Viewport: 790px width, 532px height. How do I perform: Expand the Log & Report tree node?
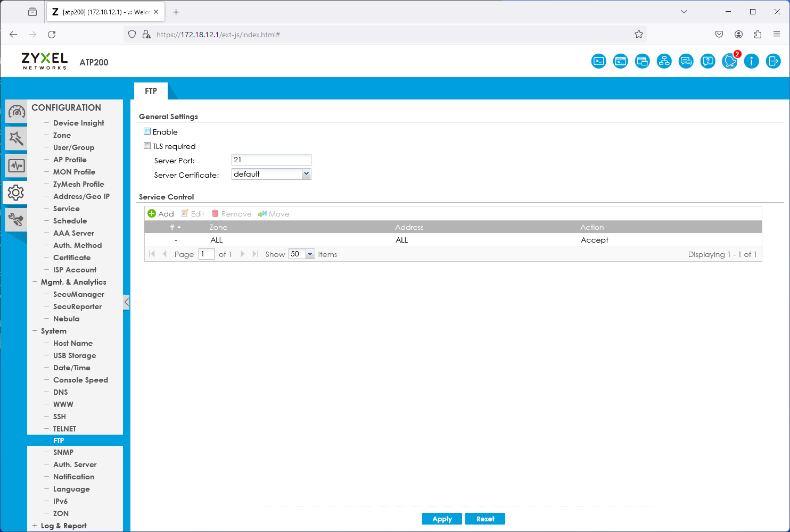point(35,526)
